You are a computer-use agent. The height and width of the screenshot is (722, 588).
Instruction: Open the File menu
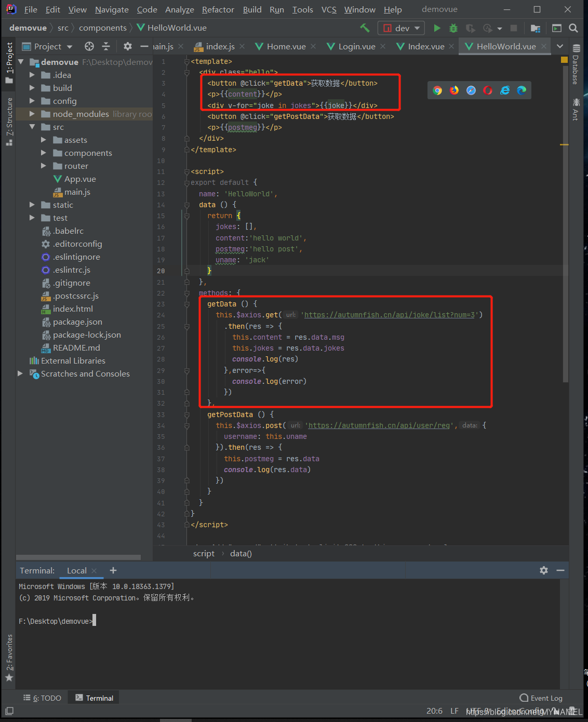31,9
